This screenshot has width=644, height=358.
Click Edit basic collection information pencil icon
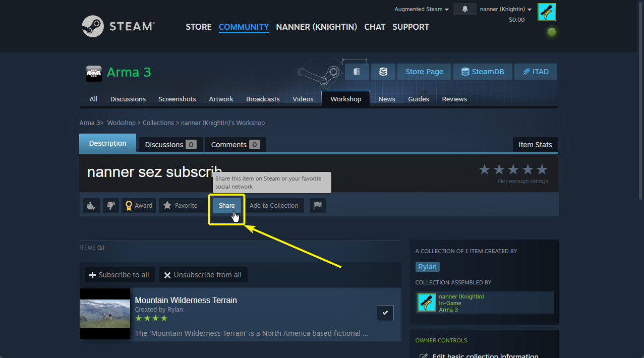(424, 356)
